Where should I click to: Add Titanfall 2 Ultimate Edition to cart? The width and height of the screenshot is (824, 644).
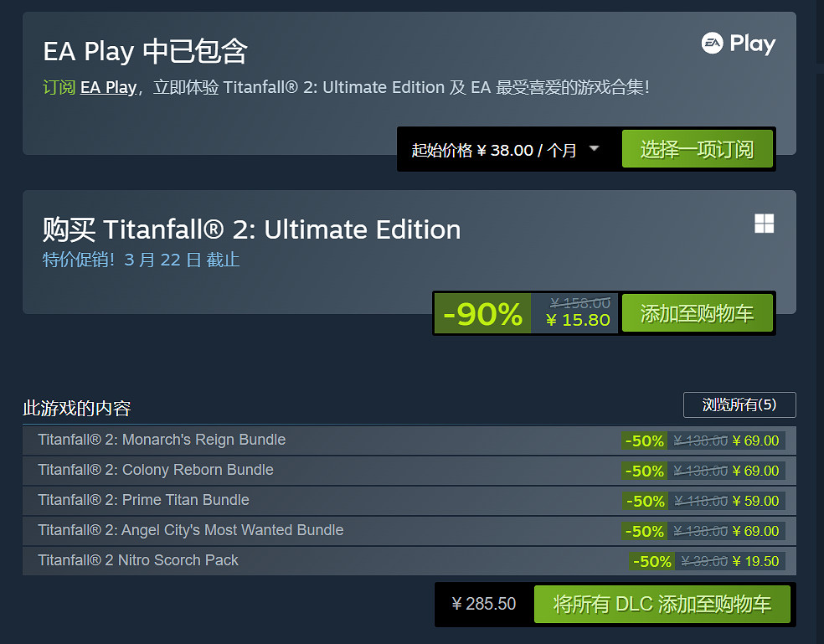[x=697, y=313]
